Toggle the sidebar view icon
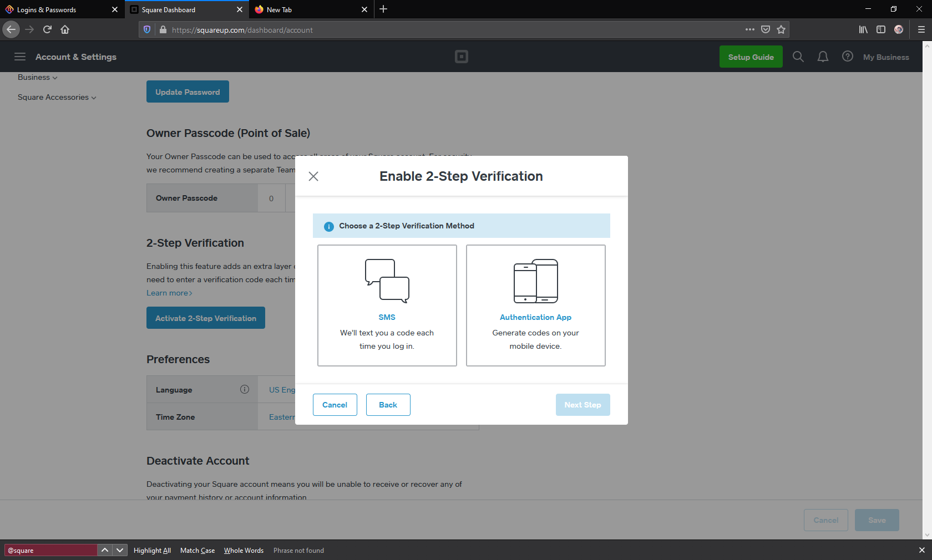 [881, 29]
